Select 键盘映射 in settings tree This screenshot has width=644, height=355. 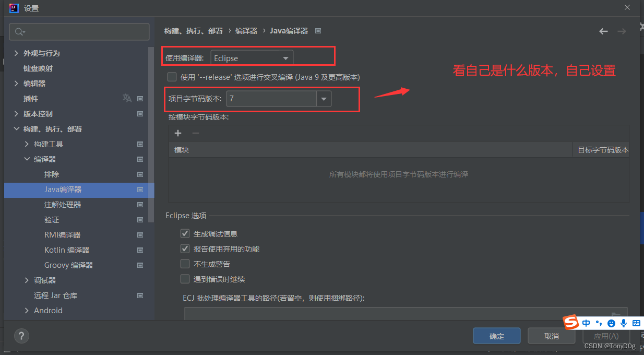click(38, 68)
